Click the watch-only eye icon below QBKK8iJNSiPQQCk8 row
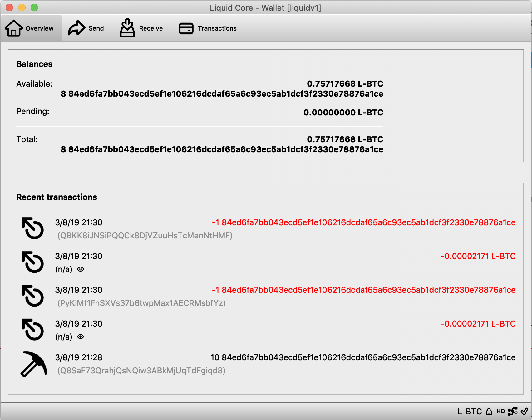The width and height of the screenshot is (532, 420). coord(81,269)
